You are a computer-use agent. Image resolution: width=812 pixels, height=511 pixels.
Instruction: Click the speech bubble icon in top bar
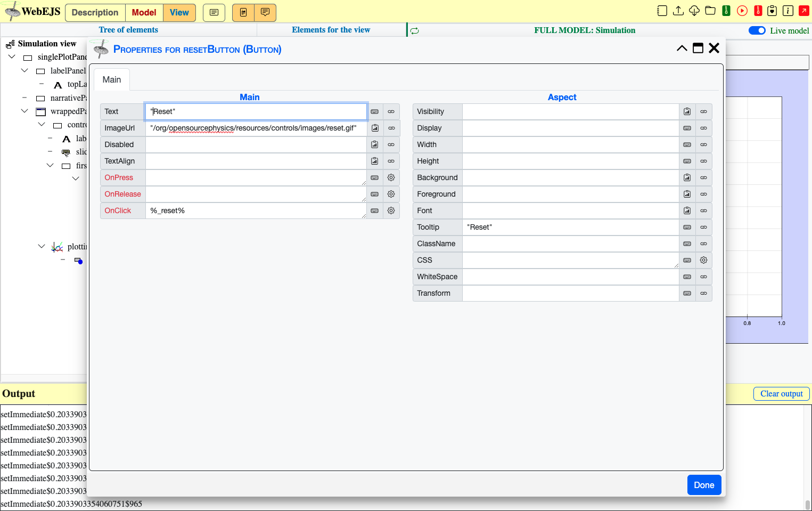coord(265,12)
